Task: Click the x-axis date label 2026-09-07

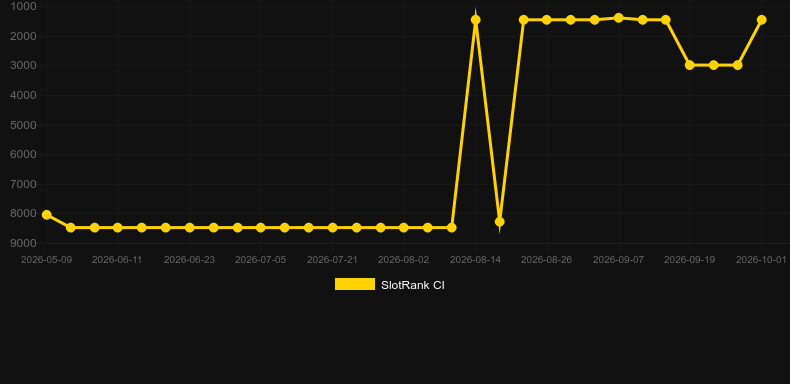Action: coord(619,260)
